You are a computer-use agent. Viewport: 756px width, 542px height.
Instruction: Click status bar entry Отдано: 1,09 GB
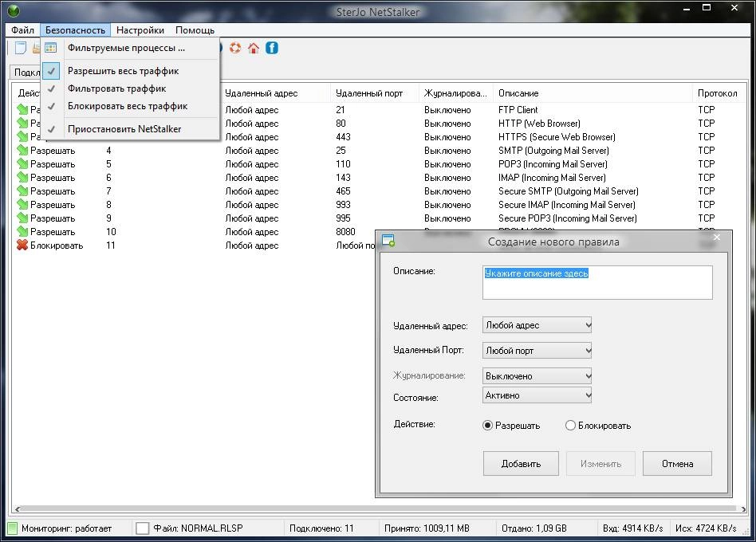(x=534, y=528)
